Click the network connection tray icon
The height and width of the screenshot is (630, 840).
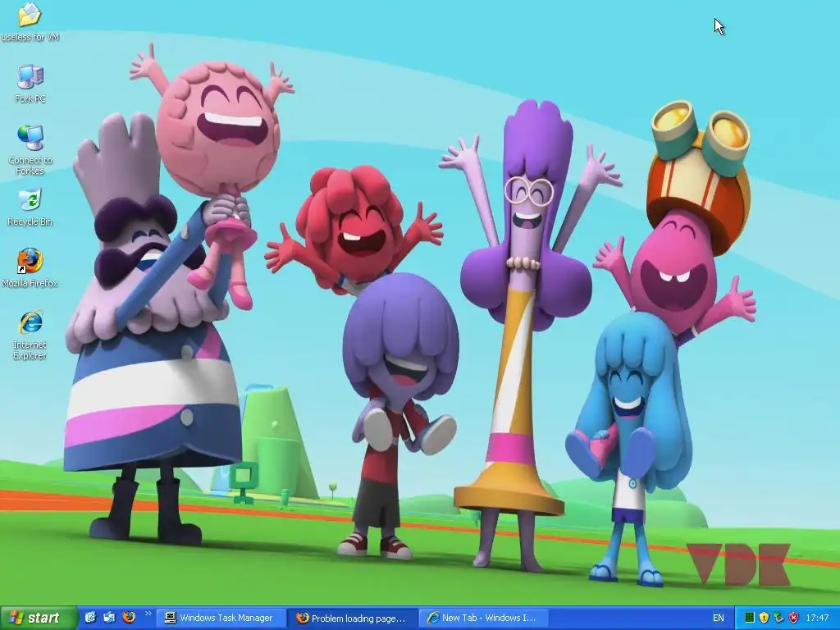779,619
